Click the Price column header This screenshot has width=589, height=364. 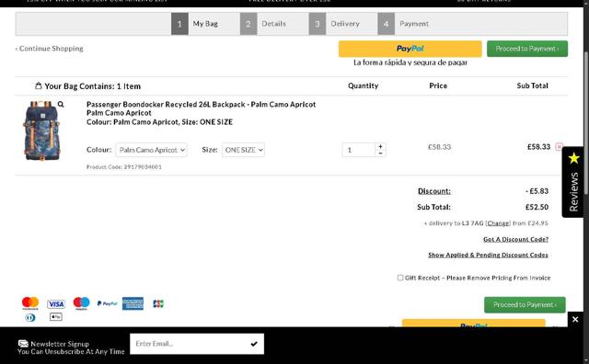coord(438,85)
